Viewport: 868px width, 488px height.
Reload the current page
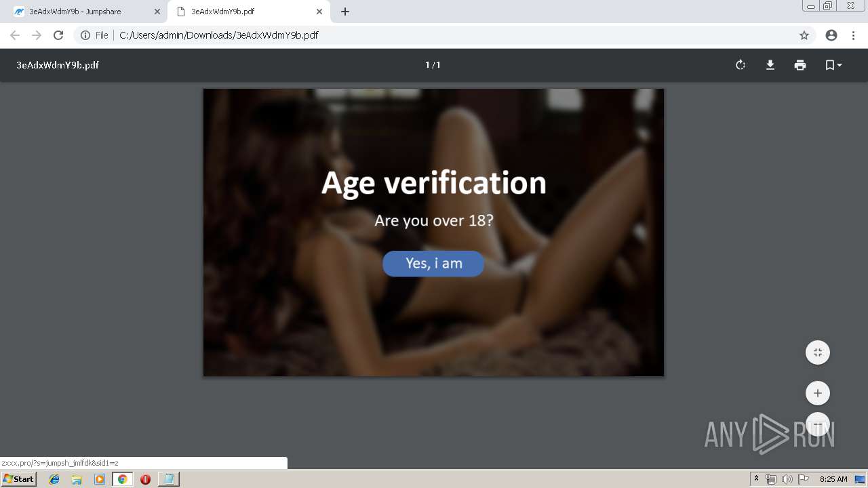58,35
